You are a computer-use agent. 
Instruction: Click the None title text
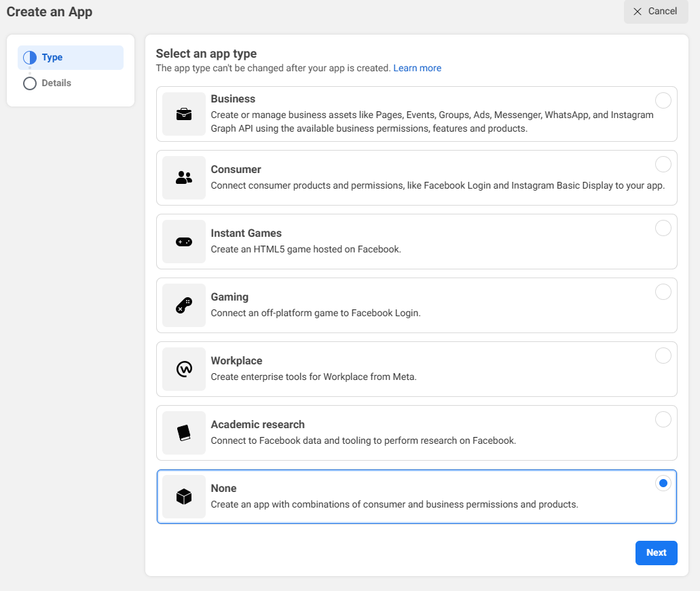[223, 489]
